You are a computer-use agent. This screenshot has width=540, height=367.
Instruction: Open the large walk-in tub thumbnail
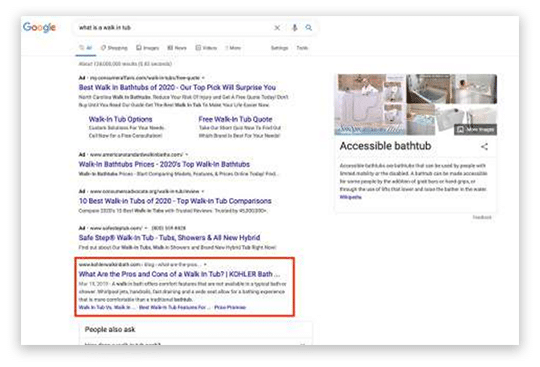click(371, 105)
